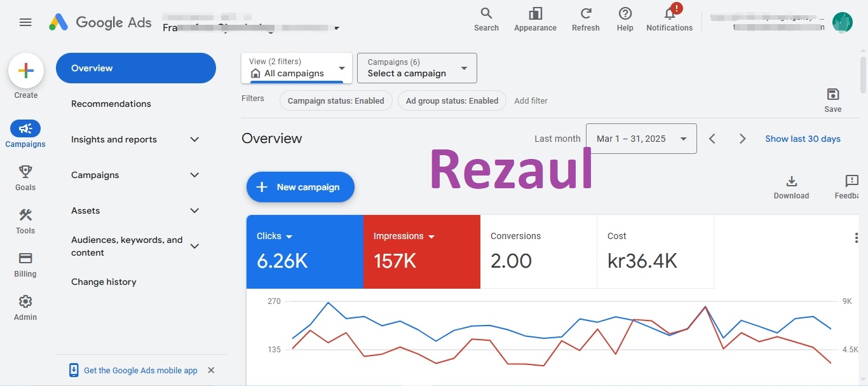Open Notifications bell
868x386 pixels.
point(669,20)
